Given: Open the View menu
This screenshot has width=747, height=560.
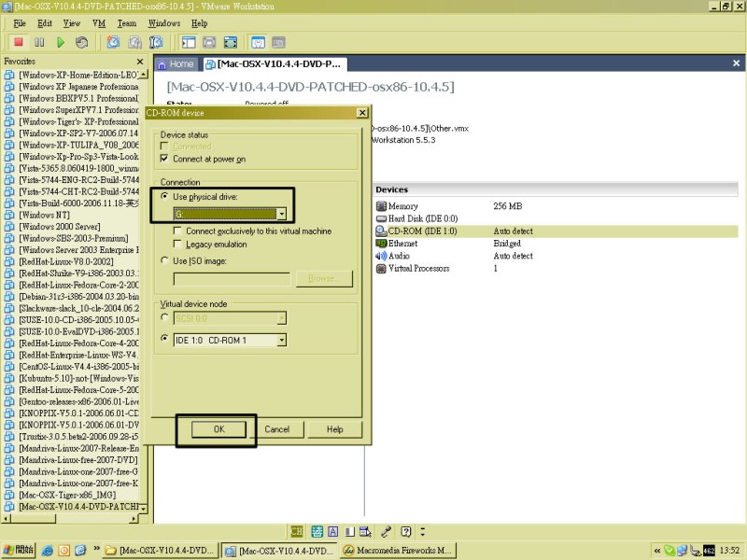Looking at the screenshot, I should [x=72, y=23].
